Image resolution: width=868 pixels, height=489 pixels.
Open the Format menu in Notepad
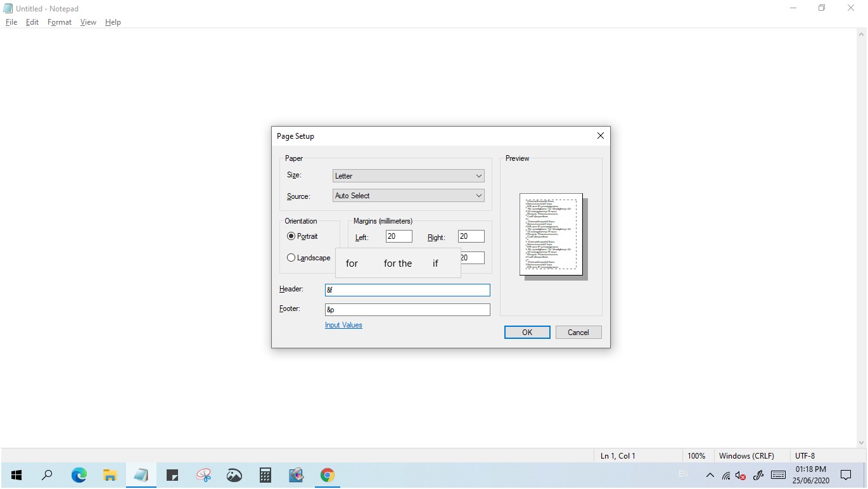(x=59, y=22)
